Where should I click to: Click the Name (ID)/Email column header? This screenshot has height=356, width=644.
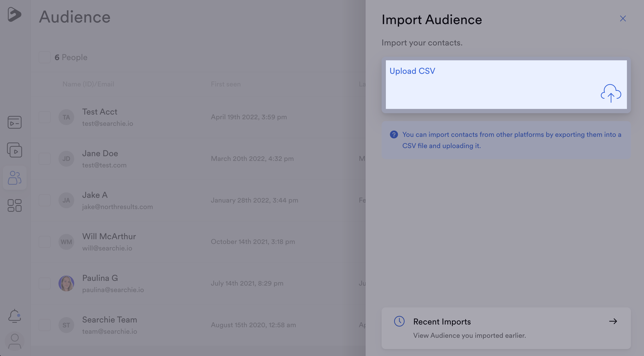[x=88, y=84]
